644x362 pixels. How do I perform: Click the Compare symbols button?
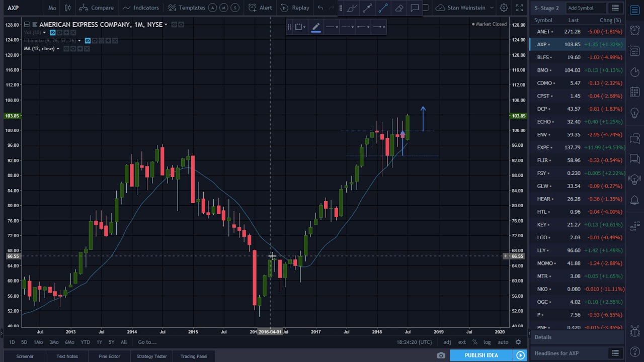[96, 8]
